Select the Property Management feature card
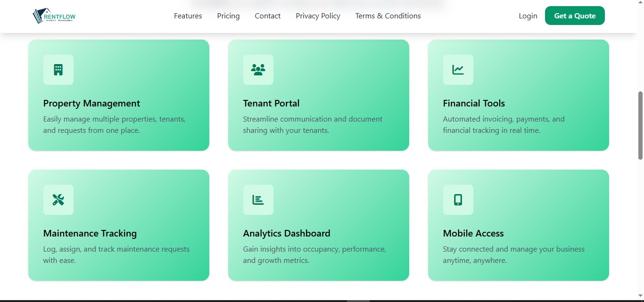 (x=118, y=95)
